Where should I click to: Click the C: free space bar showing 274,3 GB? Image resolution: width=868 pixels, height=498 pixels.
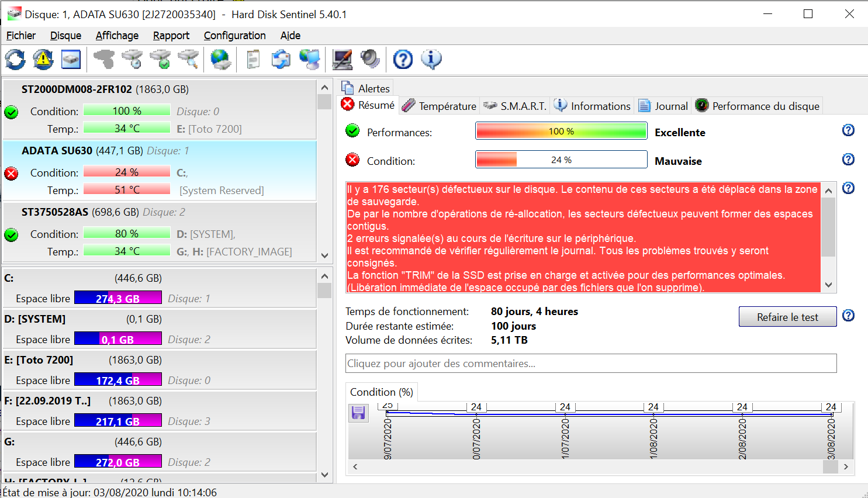[x=118, y=298]
